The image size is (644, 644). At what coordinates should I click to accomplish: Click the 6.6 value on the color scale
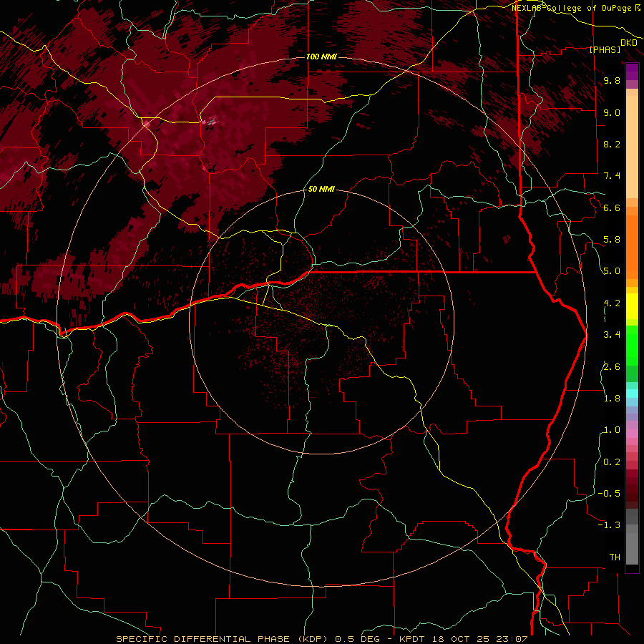tap(612, 208)
